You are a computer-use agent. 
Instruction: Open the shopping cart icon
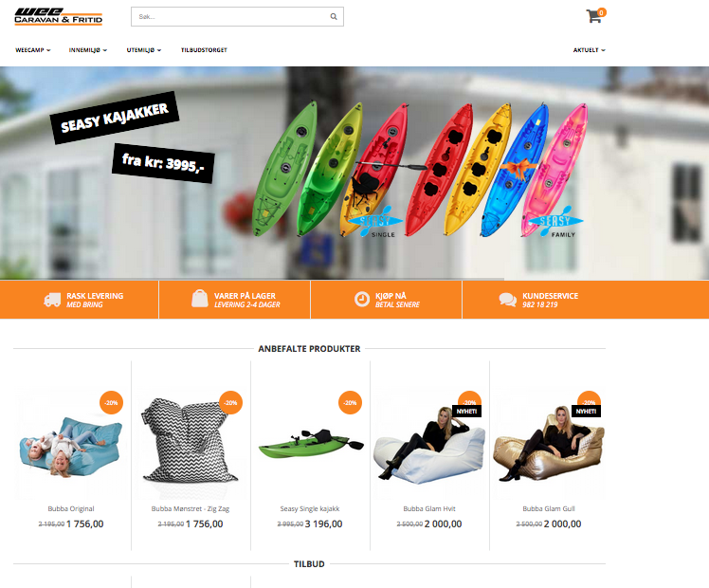tap(595, 15)
